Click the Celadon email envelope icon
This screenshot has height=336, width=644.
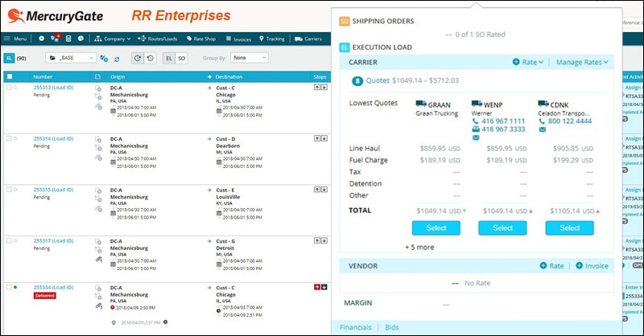click(x=542, y=129)
